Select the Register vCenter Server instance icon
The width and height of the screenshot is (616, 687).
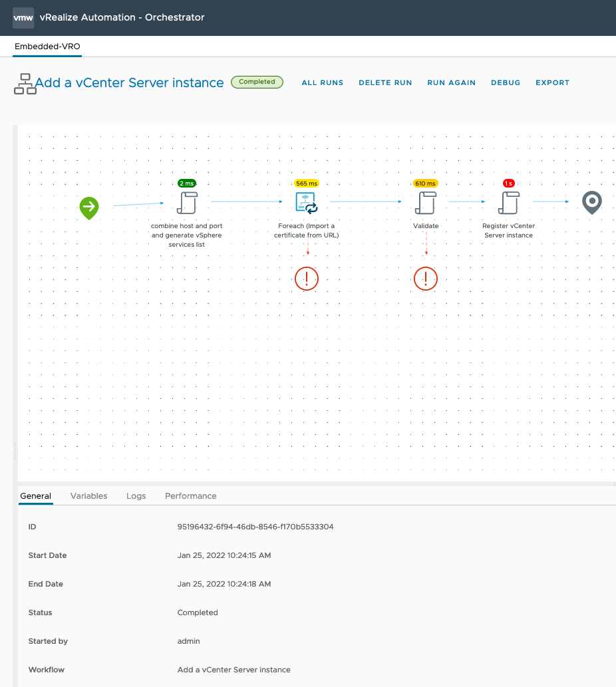click(x=509, y=203)
